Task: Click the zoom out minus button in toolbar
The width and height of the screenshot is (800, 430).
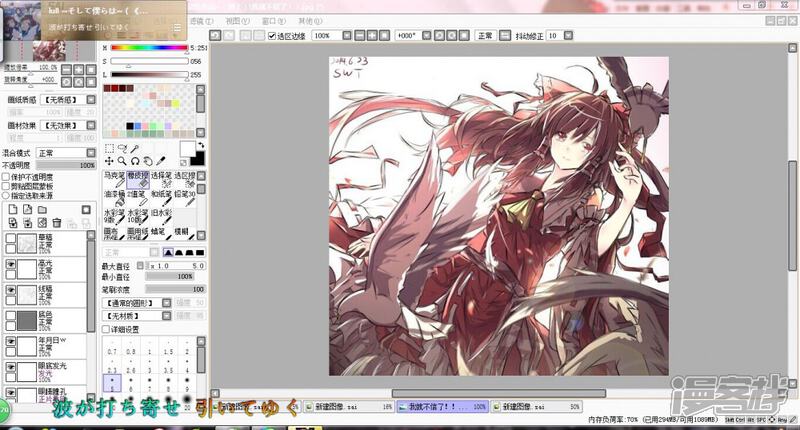Action: [x=360, y=35]
